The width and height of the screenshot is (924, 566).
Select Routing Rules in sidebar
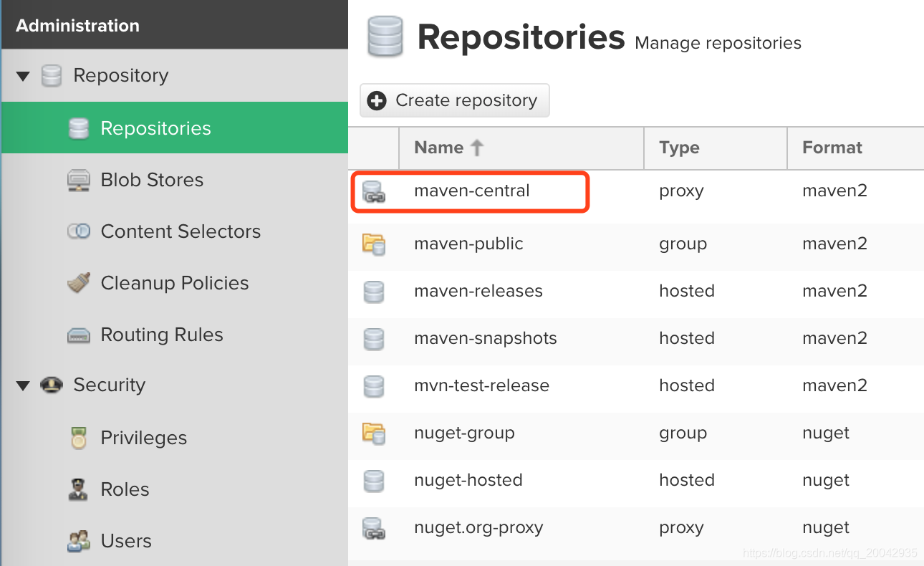(x=175, y=335)
